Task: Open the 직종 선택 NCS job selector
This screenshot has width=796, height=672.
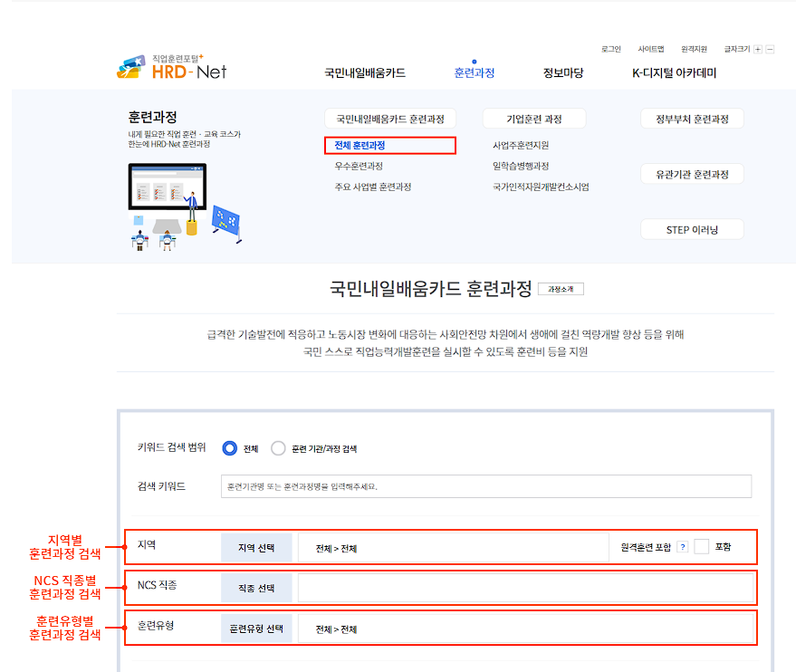Action: pos(254,587)
